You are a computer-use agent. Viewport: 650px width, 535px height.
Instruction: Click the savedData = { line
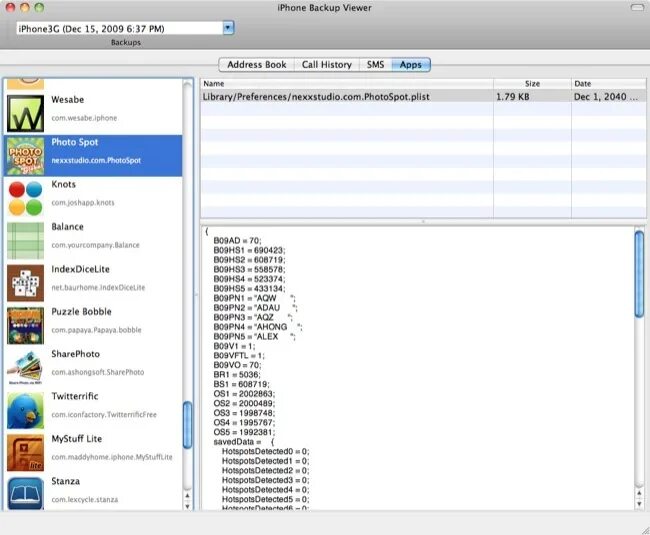coord(244,442)
